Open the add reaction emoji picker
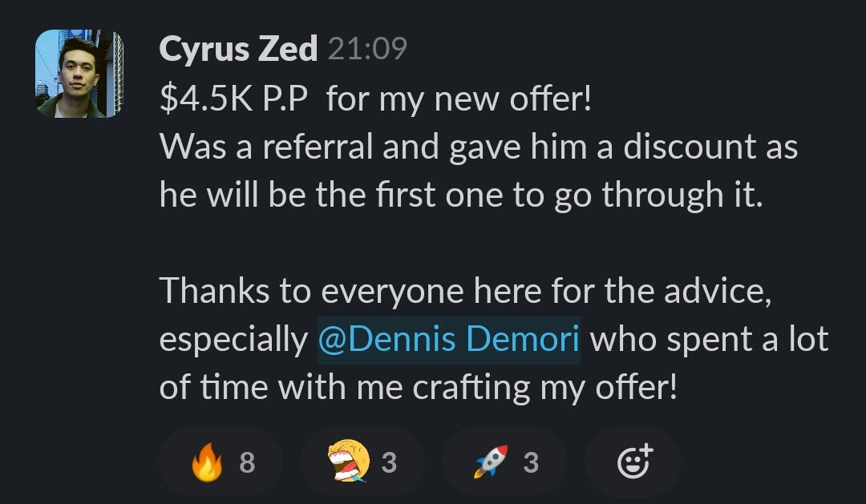 (x=633, y=461)
